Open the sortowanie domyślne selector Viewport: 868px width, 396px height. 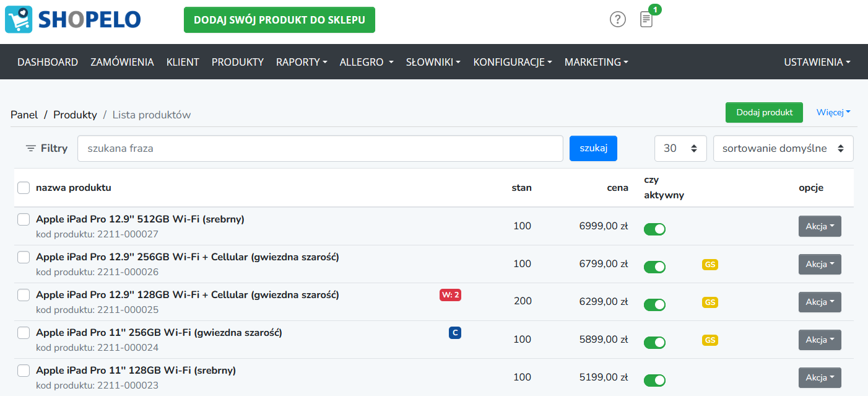[x=783, y=149]
